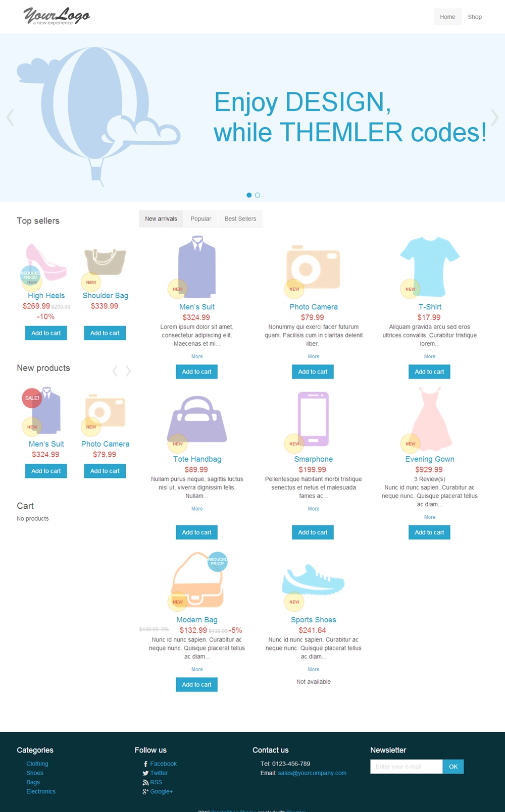This screenshot has height=812, width=505.
Task: Go to previous slide in banner
Action: 10,118
